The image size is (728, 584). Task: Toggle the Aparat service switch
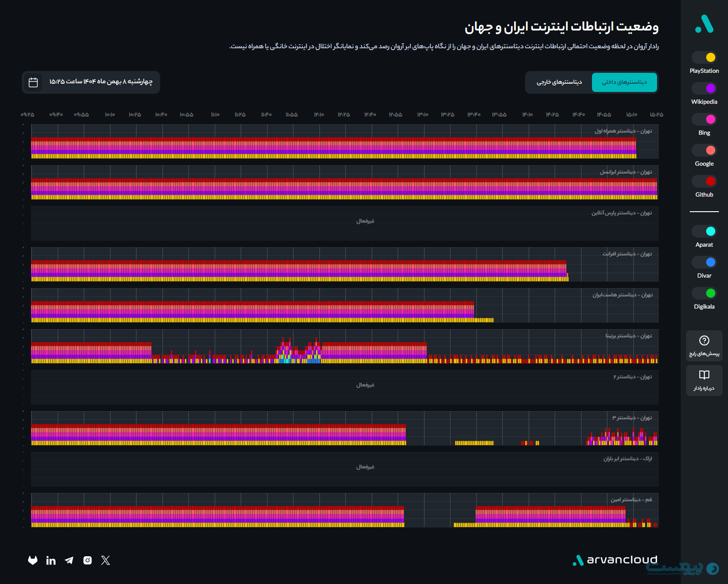click(x=704, y=231)
